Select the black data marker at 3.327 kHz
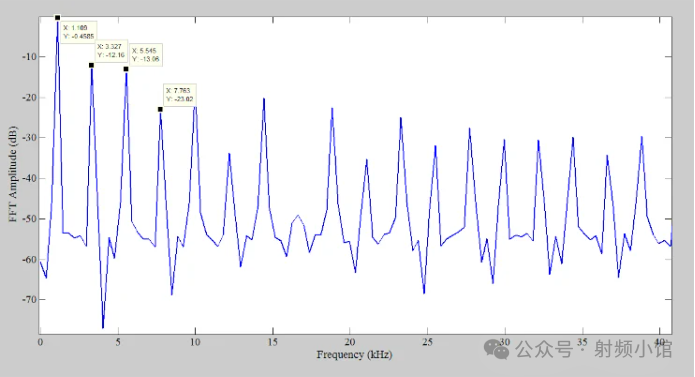 tap(91, 65)
